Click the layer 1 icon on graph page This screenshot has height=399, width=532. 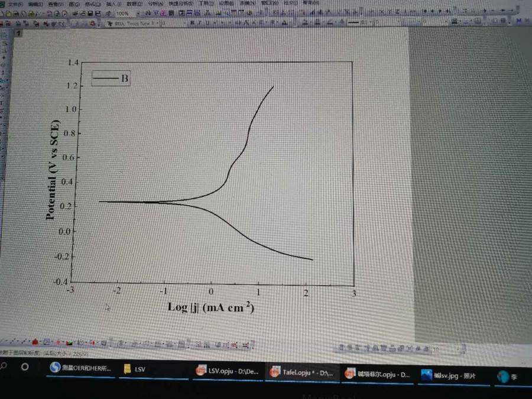click(x=18, y=34)
